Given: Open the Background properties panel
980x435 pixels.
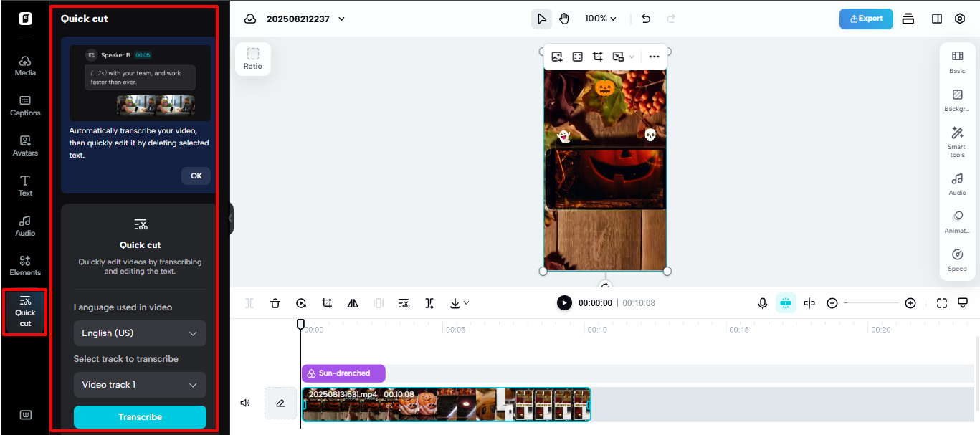Looking at the screenshot, I should (957, 101).
